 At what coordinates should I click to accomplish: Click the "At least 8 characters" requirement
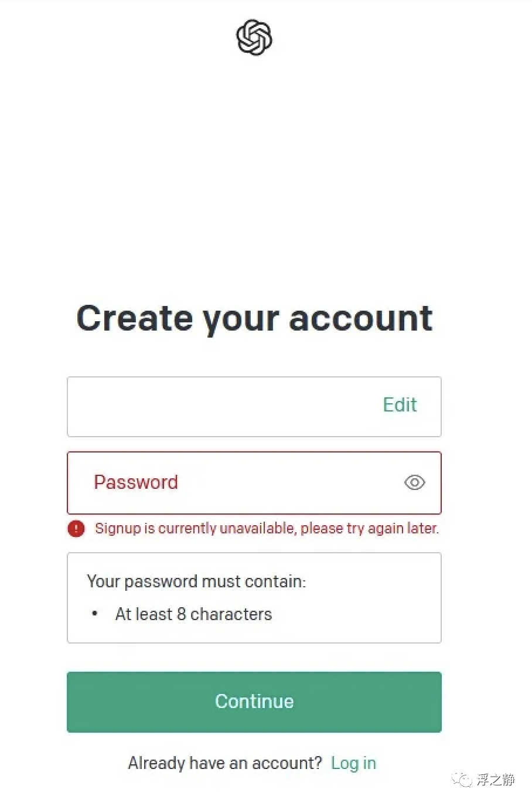[193, 614]
